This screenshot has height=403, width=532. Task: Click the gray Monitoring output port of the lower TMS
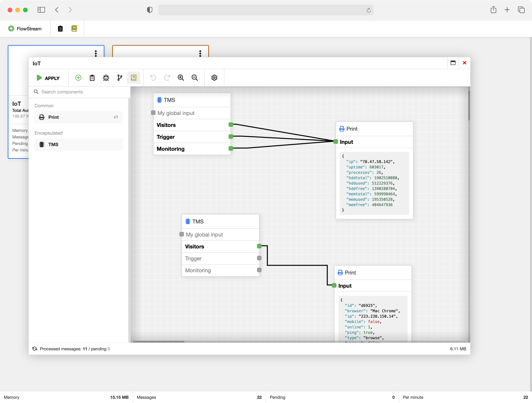coord(259,270)
